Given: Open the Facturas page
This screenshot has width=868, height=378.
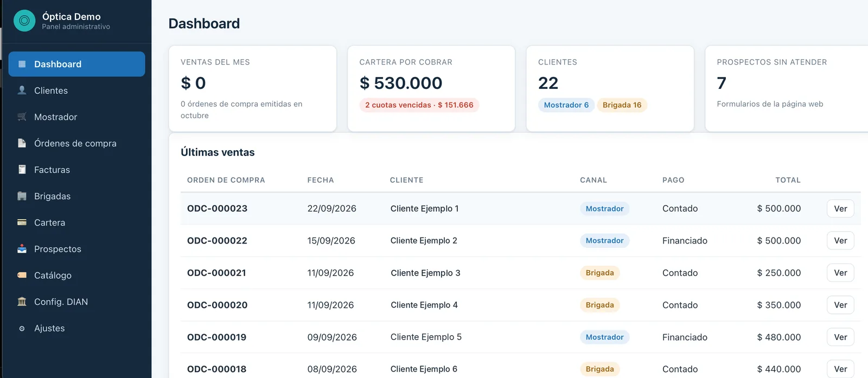Looking at the screenshot, I should tap(76, 170).
